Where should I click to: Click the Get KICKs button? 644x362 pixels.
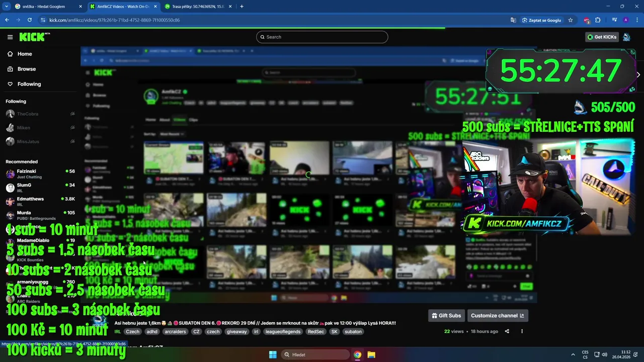click(x=602, y=37)
